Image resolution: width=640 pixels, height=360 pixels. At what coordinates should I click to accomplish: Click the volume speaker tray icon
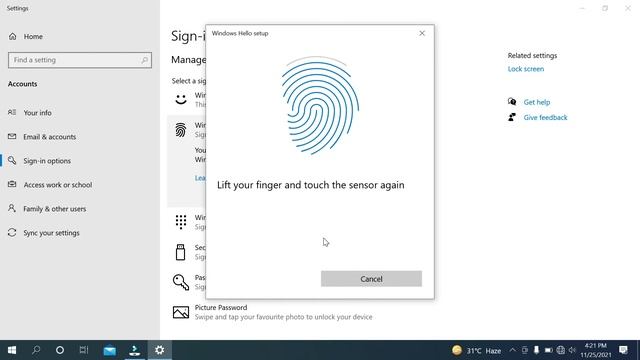[572, 350]
